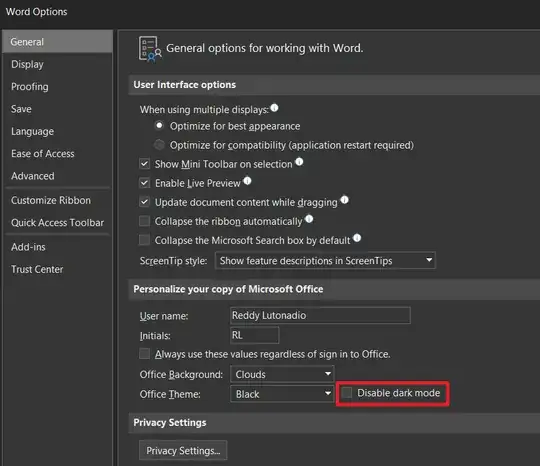Select the General category
Image resolution: width=540 pixels, height=466 pixels.
point(58,42)
